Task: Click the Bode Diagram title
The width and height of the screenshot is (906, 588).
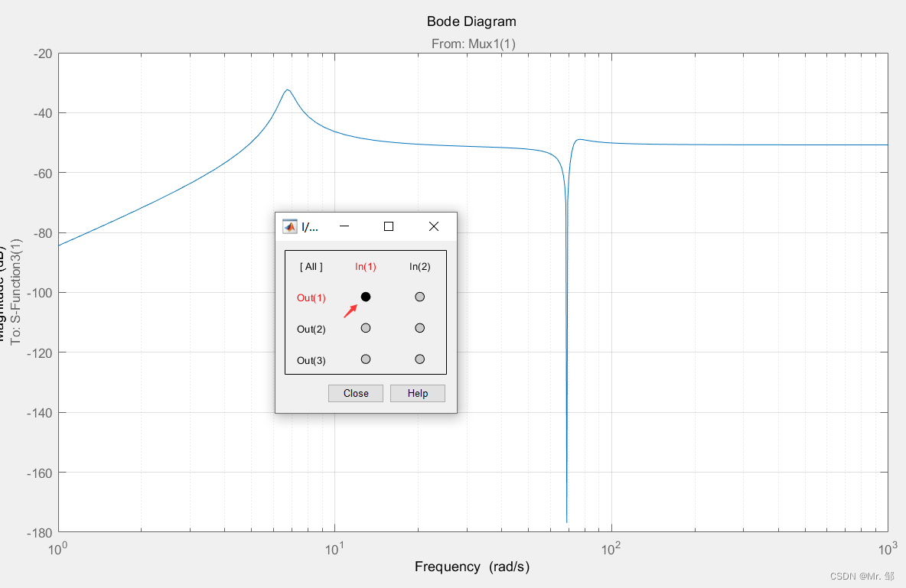Action: click(x=471, y=21)
